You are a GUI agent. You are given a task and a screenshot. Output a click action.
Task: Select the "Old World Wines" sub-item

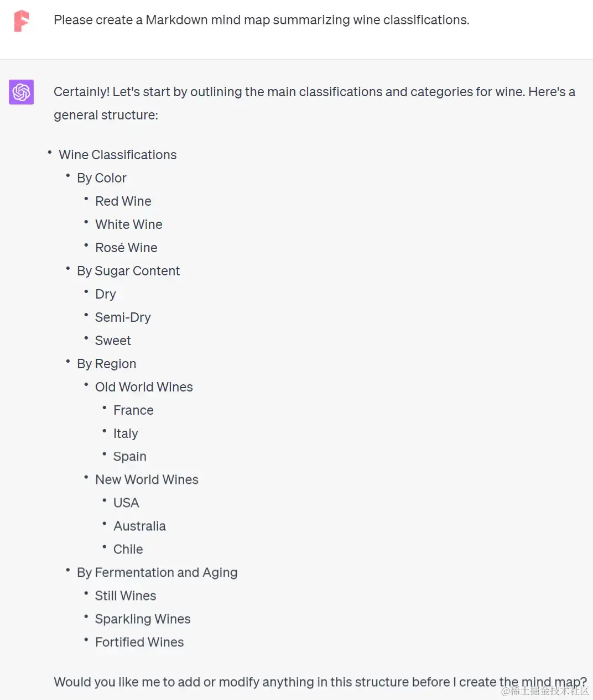pos(144,387)
